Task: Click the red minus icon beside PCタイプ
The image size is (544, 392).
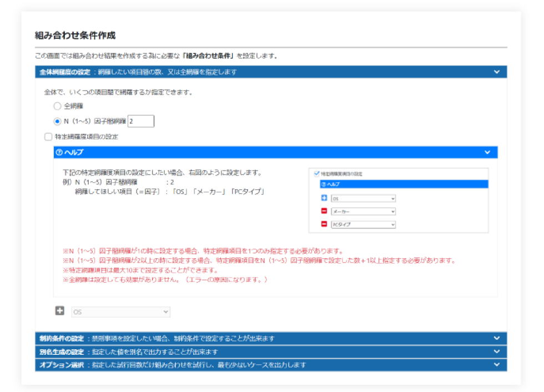Action: (x=324, y=224)
